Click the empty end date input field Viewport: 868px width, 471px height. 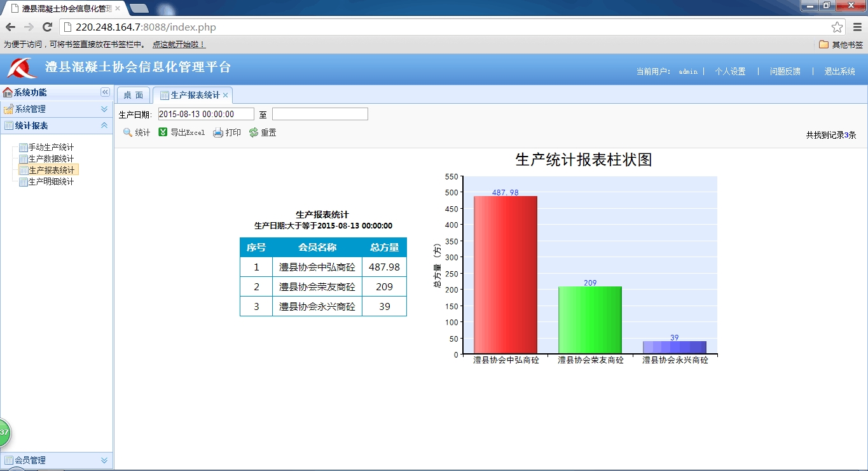(x=320, y=114)
